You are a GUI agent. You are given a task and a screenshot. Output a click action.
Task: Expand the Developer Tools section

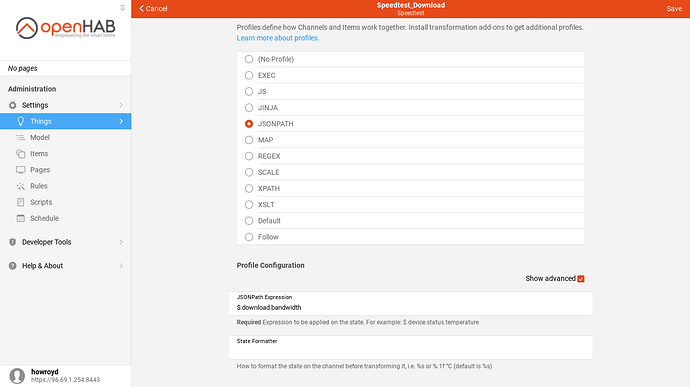[x=66, y=242]
